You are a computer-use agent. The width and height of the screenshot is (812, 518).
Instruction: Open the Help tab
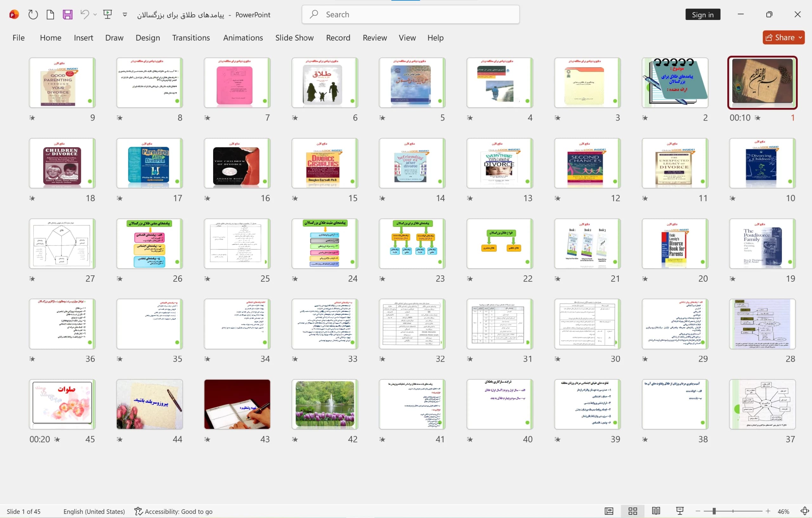pyautogui.click(x=435, y=37)
